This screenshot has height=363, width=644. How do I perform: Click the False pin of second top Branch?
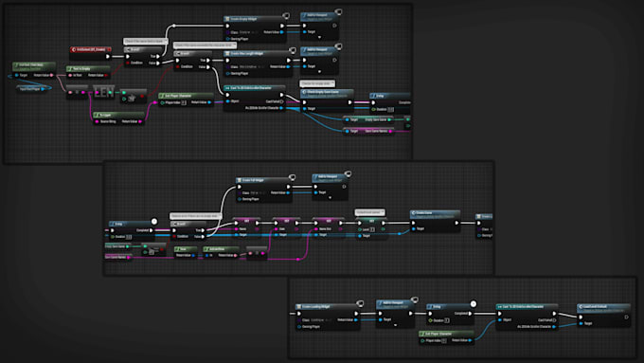[208, 66]
